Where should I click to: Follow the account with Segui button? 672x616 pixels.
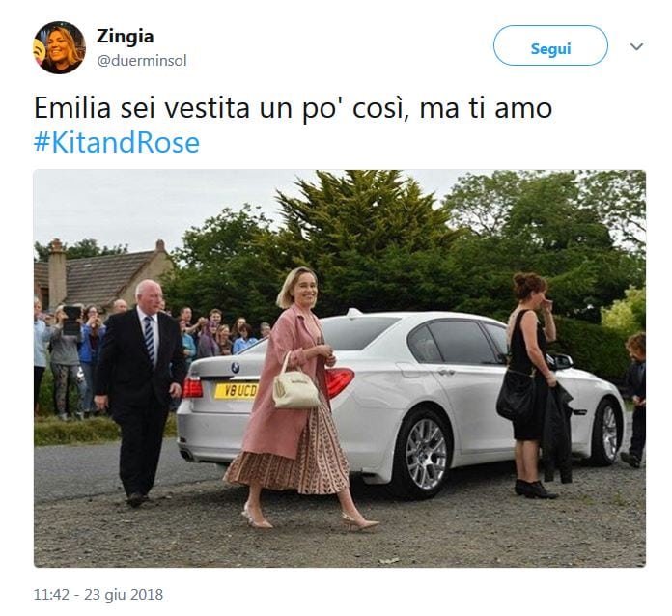point(550,45)
